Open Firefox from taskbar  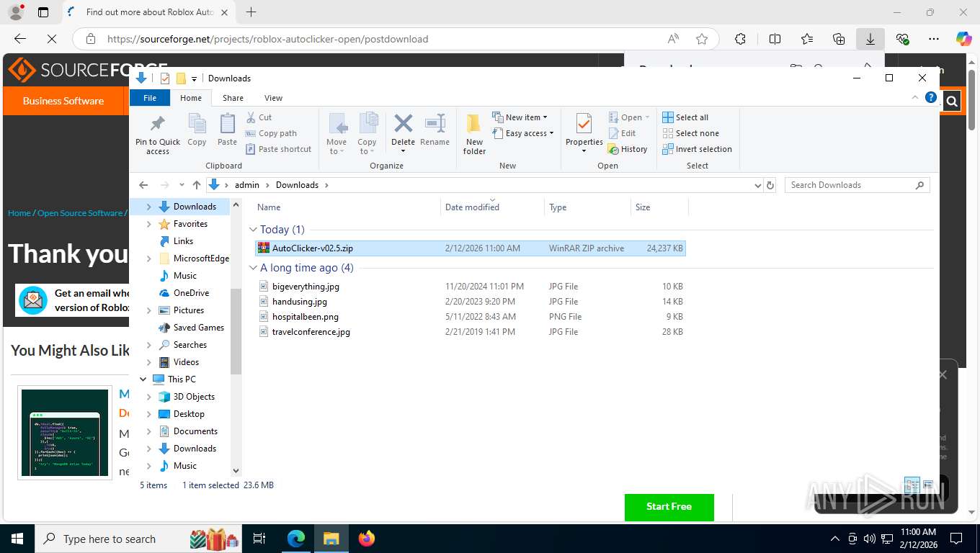(367, 539)
